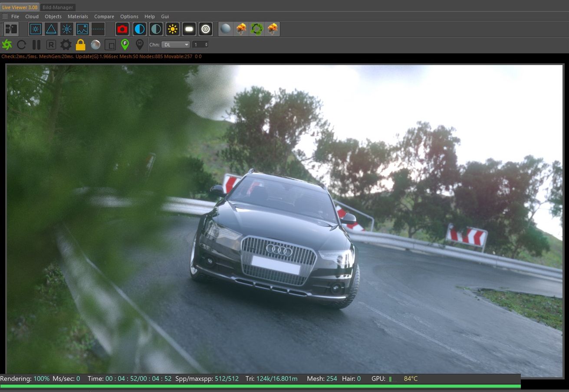The width and height of the screenshot is (569, 392).
Task: Click the white rounded rectangle area light icon
Action: coord(189,29)
